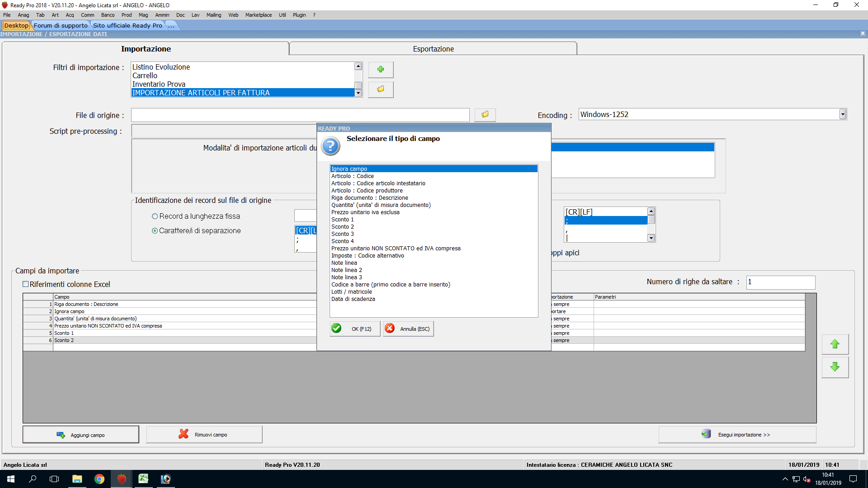Screen dimensions: 868x488
Task: Open the filter folder icon below the plus
Action: click(381, 89)
